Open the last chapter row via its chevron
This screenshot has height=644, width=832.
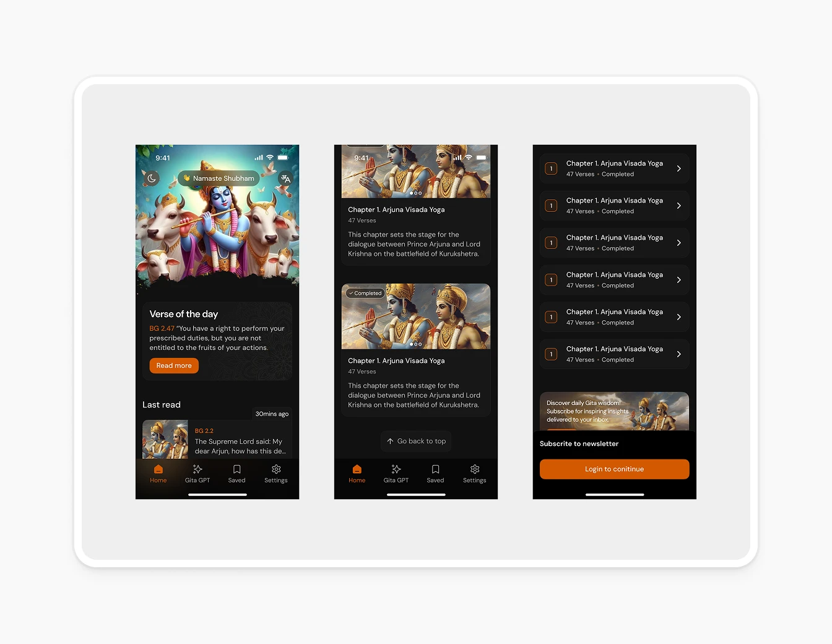[x=680, y=354]
